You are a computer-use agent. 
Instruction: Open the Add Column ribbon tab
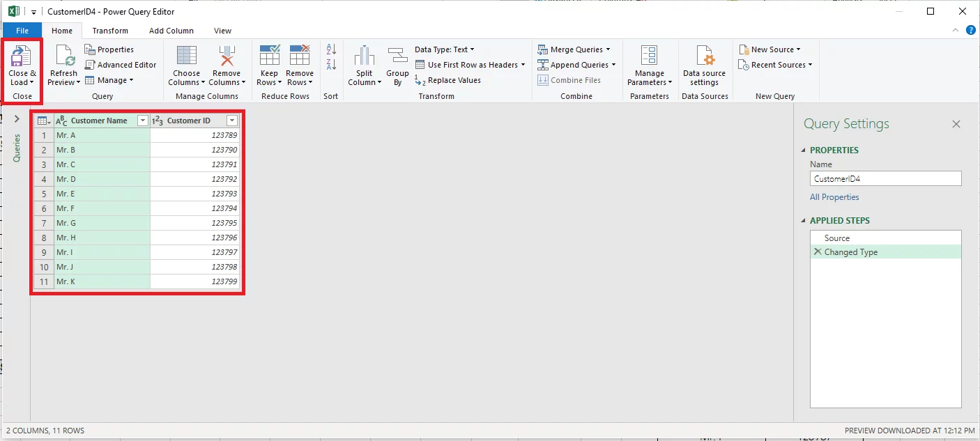point(170,30)
